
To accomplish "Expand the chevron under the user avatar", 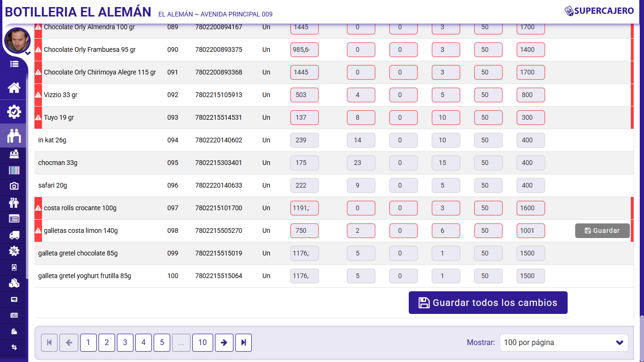I will pos(27,53).
